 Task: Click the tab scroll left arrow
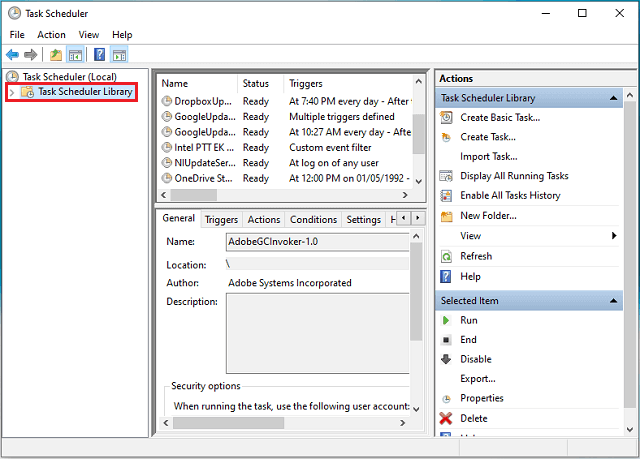point(404,218)
